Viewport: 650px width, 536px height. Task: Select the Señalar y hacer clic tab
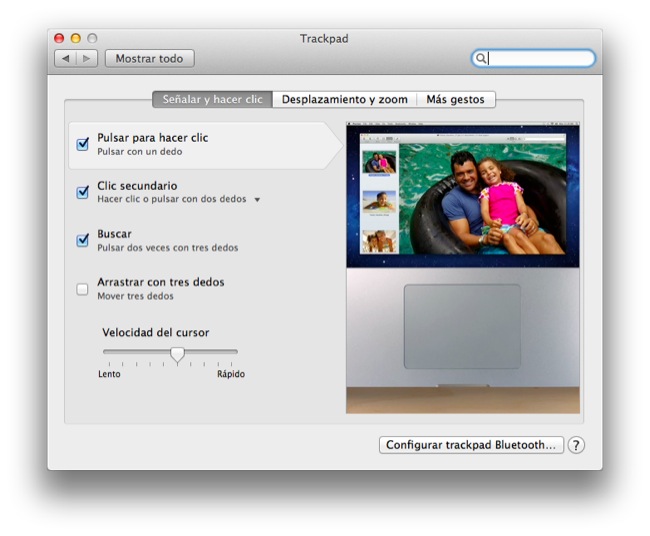212,100
